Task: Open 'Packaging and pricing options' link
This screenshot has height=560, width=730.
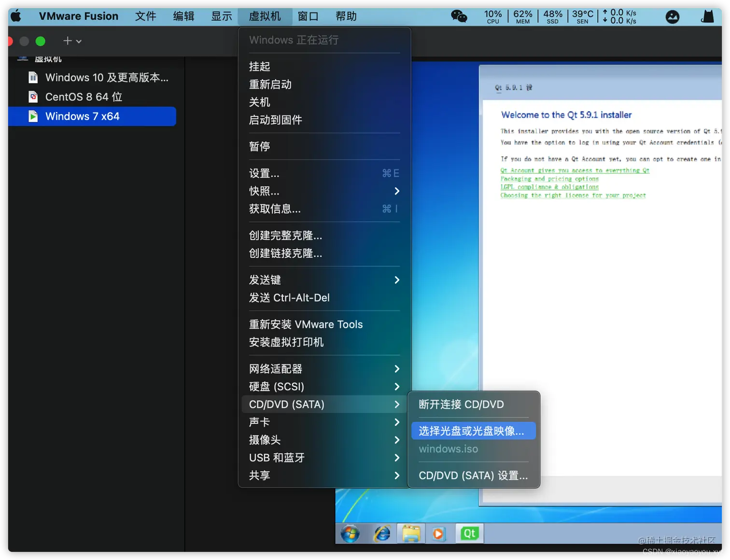Action: (x=549, y=179)
